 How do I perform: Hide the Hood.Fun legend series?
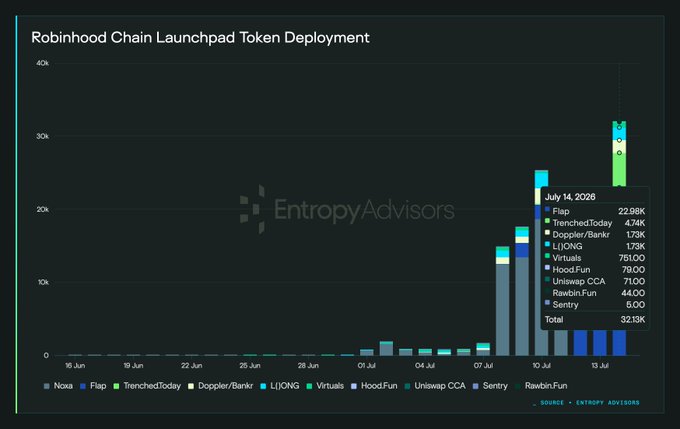(x=374, y=386)
